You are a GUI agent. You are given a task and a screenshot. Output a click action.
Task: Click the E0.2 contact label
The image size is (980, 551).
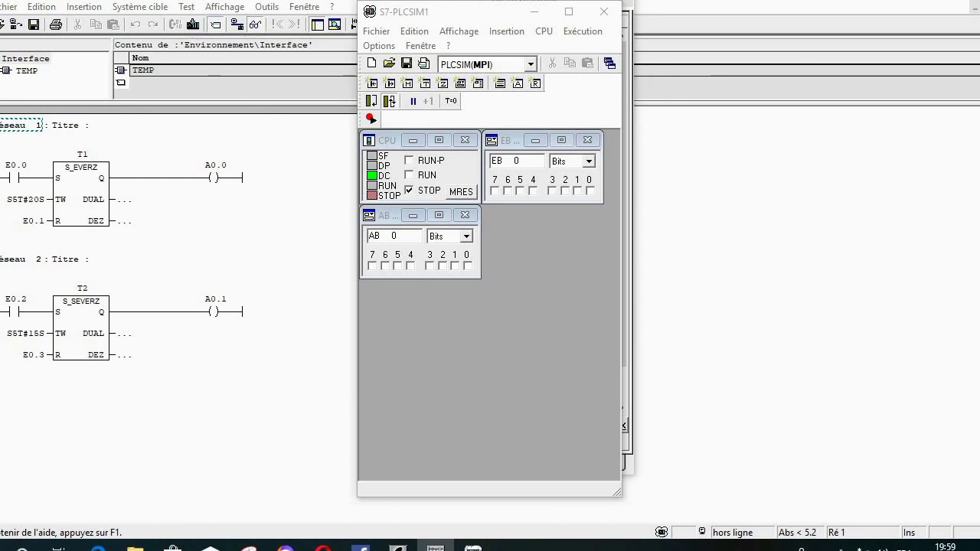[16, 299]
